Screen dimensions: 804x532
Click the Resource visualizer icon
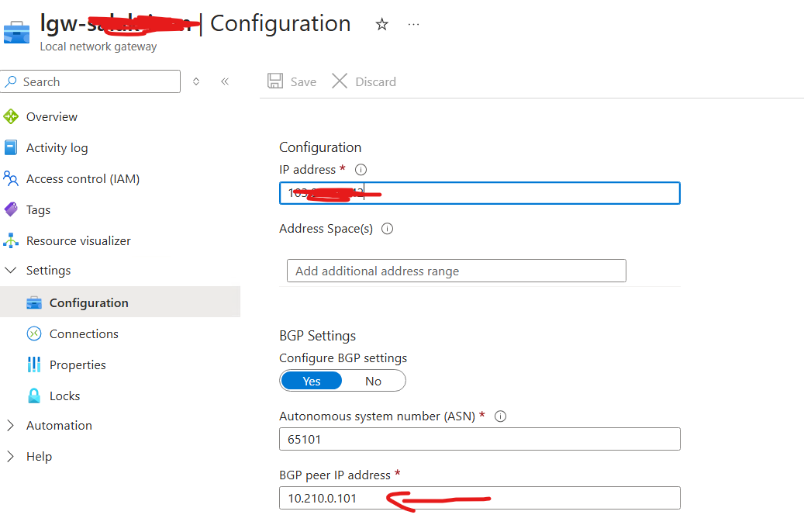coord(11,240)
